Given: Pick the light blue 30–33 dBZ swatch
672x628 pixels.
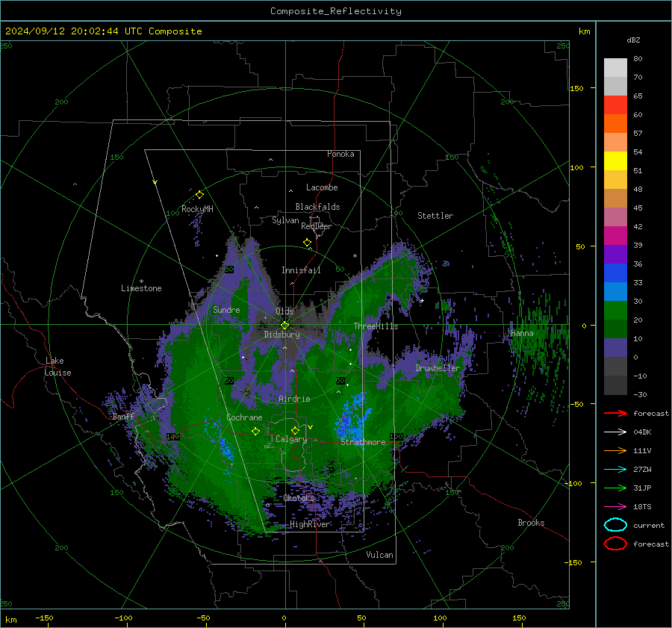Looking at the screenshot, I should [615, 291].
